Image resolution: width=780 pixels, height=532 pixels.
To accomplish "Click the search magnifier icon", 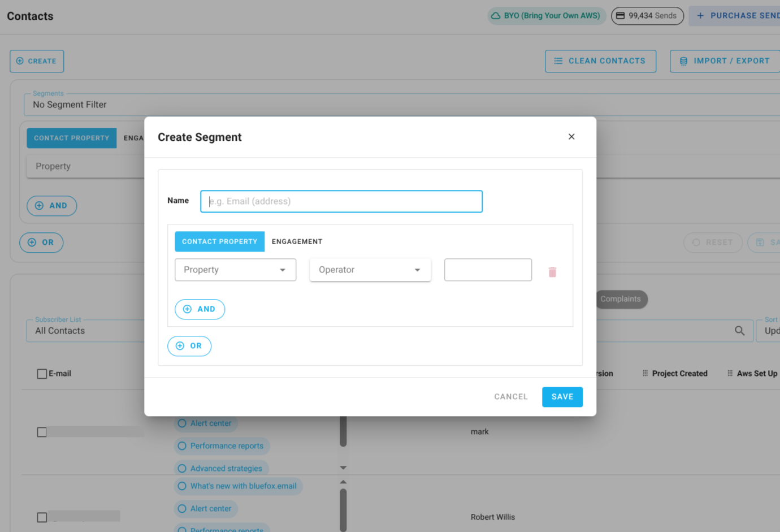I will [740, 331].
